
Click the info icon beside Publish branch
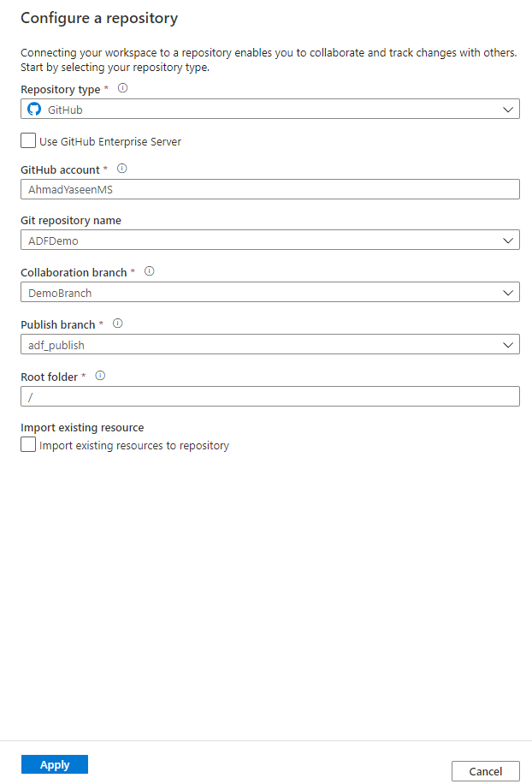[x=117, y=324]
